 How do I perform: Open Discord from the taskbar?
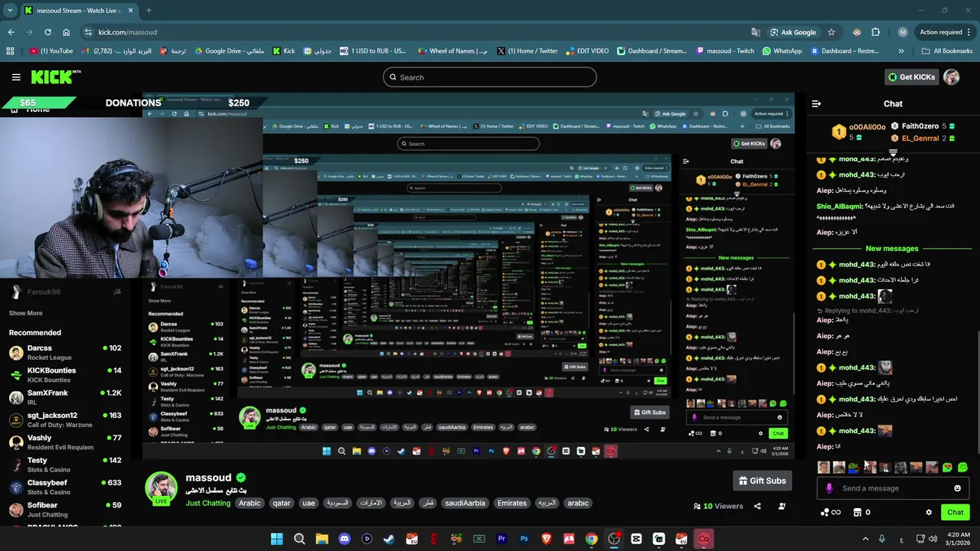(x=345, y=539)
